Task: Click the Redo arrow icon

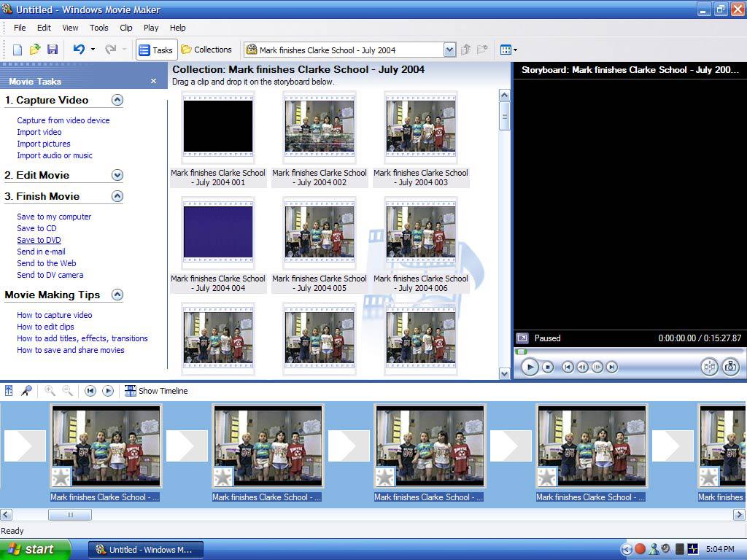Action: click(111, 49)
